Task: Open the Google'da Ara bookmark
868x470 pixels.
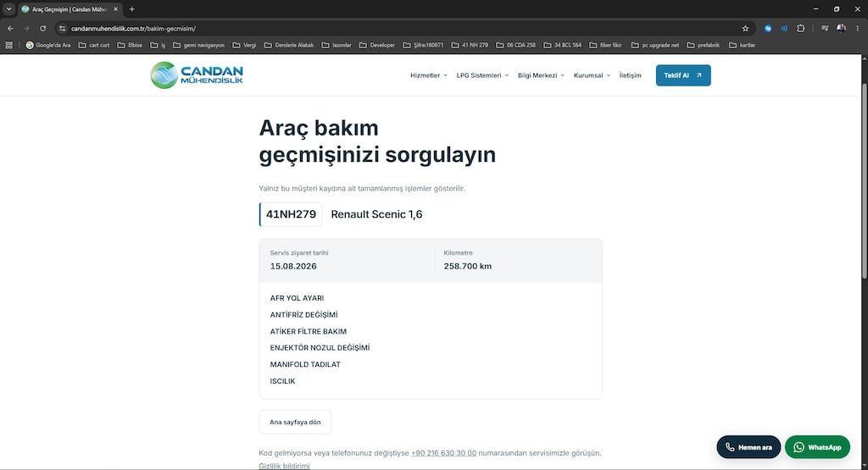Action: pyautogui.click(x=48, y=46)
